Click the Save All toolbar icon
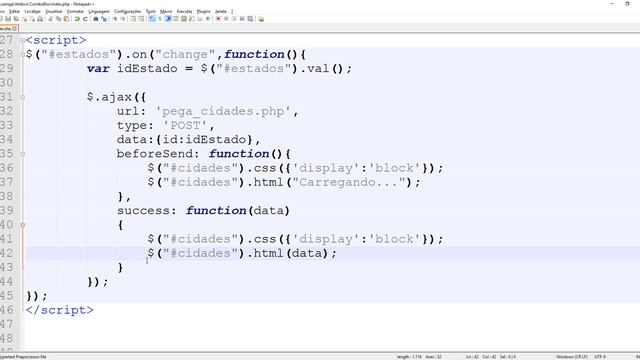Viewport: 640px width, 360px height. point(16,19)
